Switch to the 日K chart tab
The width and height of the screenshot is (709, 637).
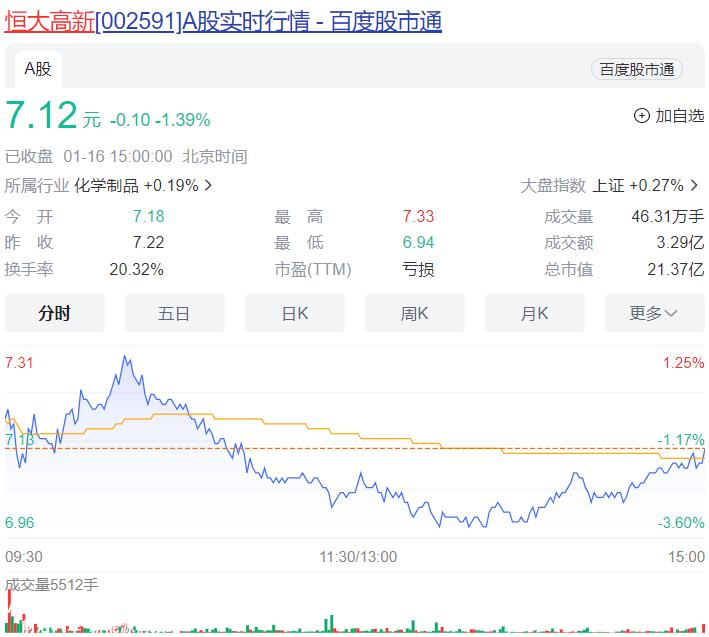click(x=295, y=313)
